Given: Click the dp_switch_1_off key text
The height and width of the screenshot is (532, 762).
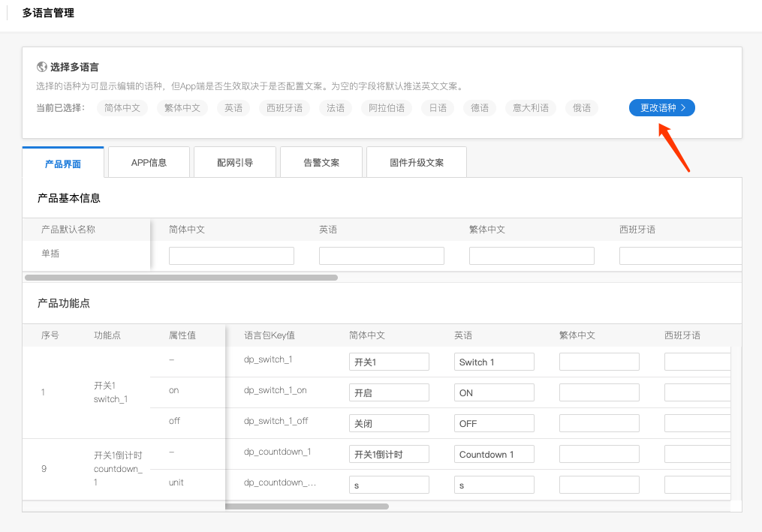Looking at the screenshot, I should pyautogui.click(x=276, y=421).
